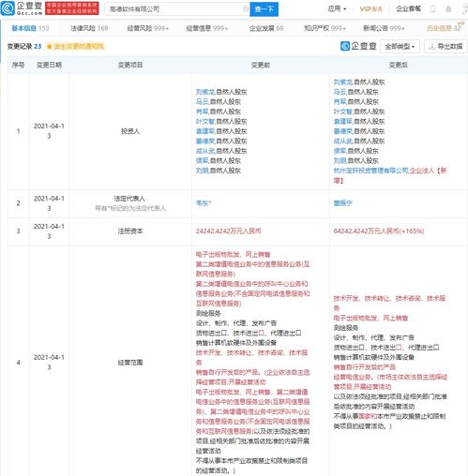Select the 法定代表人 change item cell
The height and width of the screenshot is (476, 468).
pos(130,203)
